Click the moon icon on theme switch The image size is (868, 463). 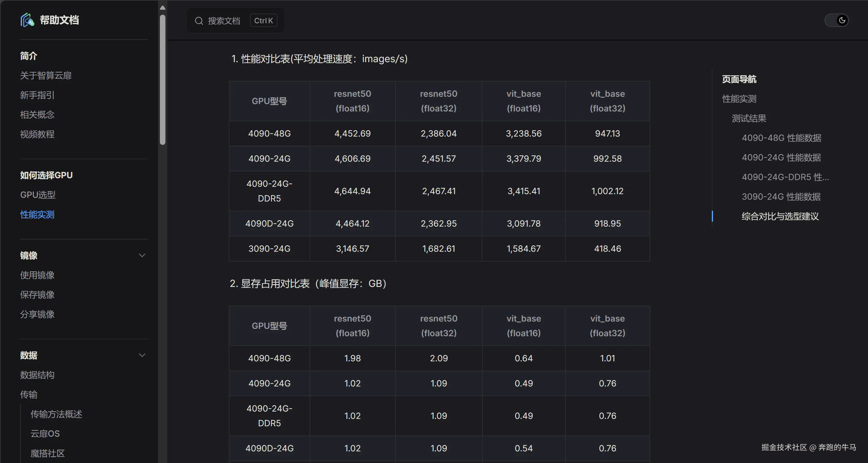(842, 21)
